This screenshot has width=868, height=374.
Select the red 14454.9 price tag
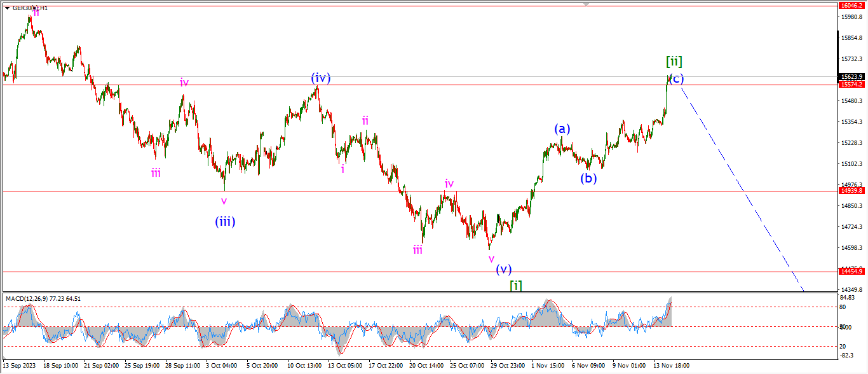[851, 271]
